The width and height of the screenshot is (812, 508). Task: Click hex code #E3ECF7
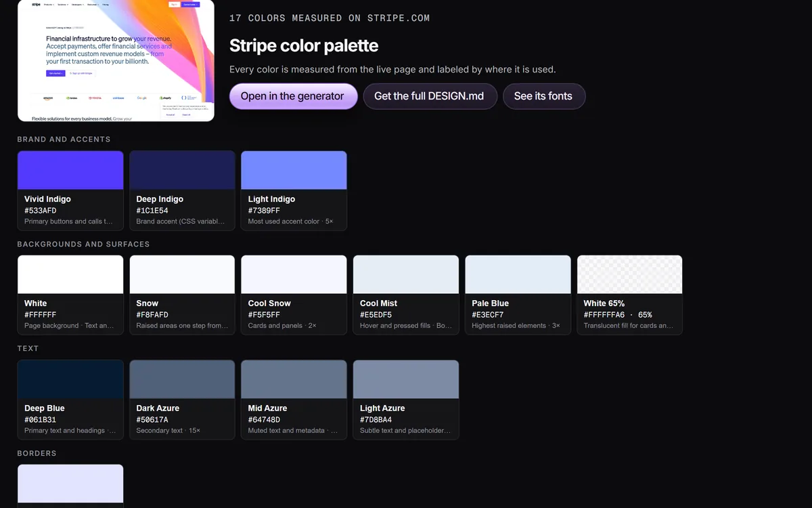pos(488,315)
